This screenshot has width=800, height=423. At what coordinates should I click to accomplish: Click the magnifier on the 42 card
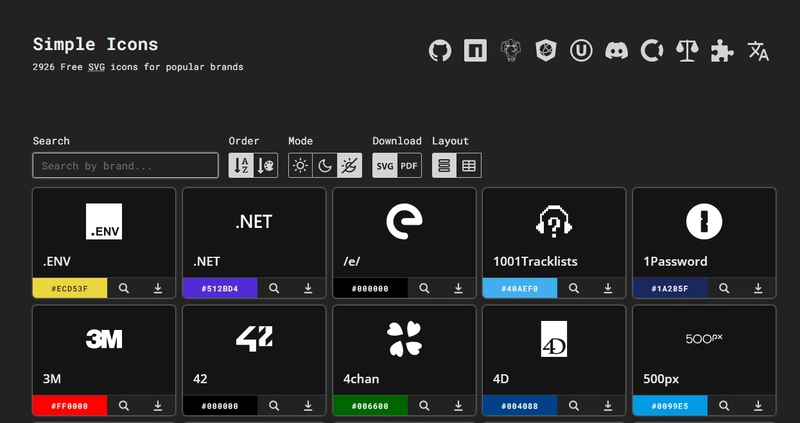tap(274, 406)
